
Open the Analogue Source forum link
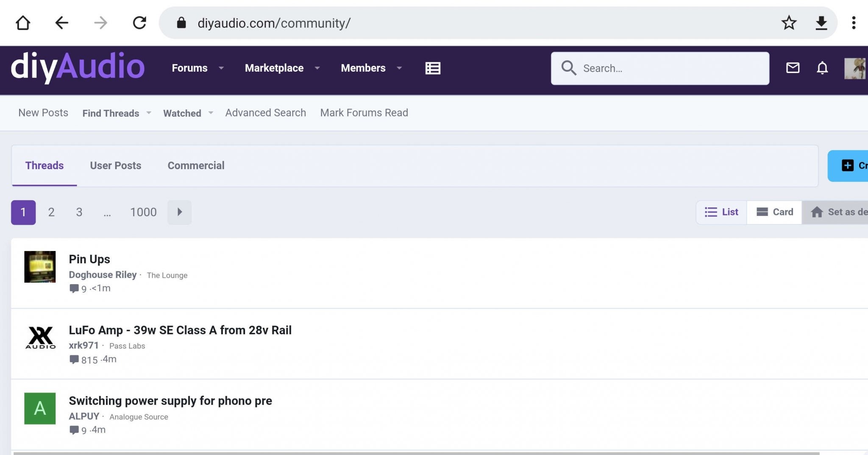coord(139,417)
